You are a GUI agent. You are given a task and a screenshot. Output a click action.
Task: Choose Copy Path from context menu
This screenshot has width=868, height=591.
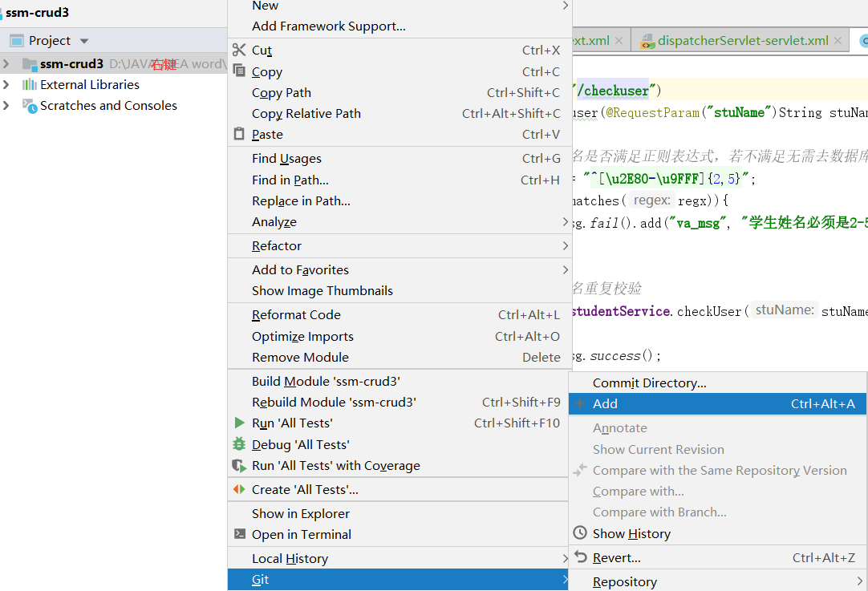click(398, 92)
